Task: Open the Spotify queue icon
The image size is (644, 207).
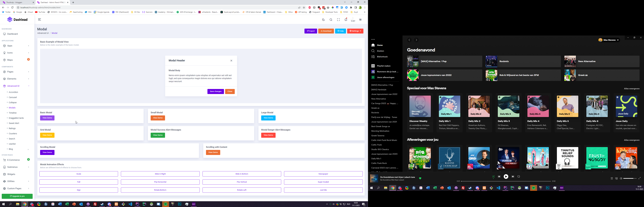Action: (x=612, y=179)
